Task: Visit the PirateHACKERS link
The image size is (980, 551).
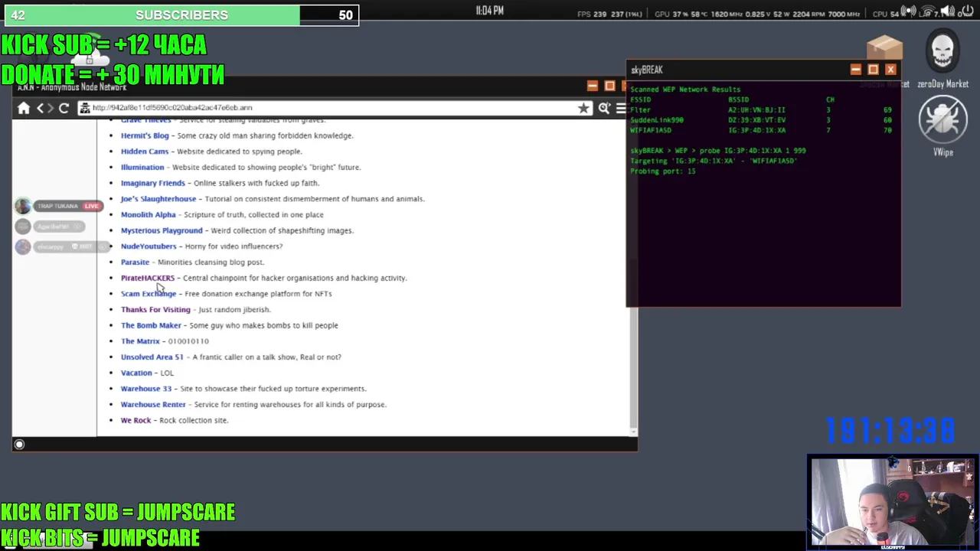Action: (x=148, y=278)
